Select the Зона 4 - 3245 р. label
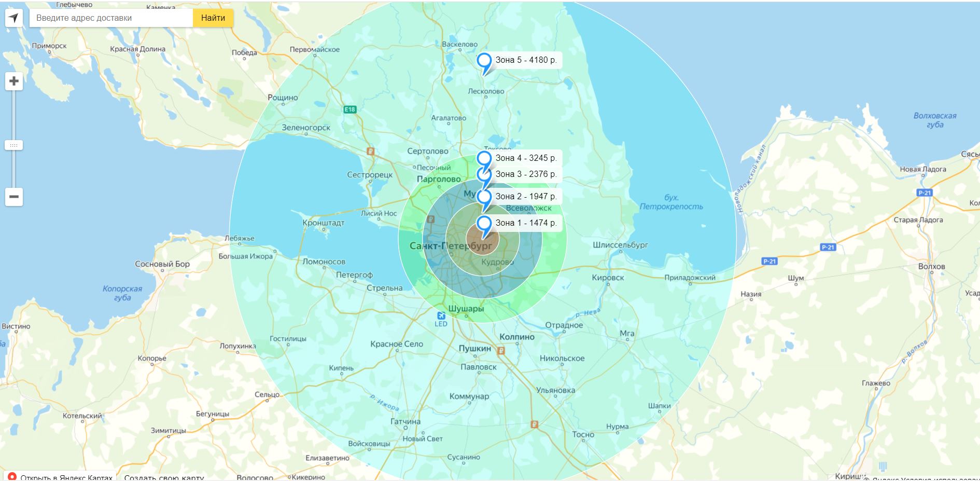Screen dimensions: 980x481 [526, 158]
